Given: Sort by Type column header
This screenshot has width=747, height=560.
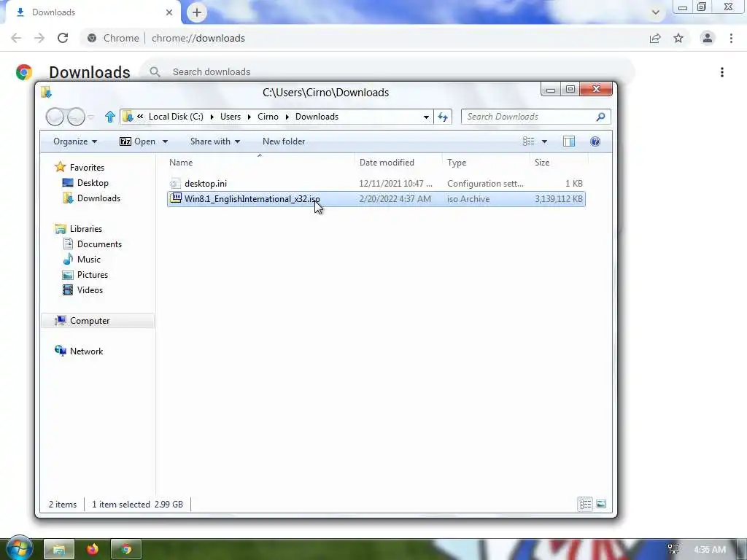Looking at the screenshot, I should coord(486,163).
